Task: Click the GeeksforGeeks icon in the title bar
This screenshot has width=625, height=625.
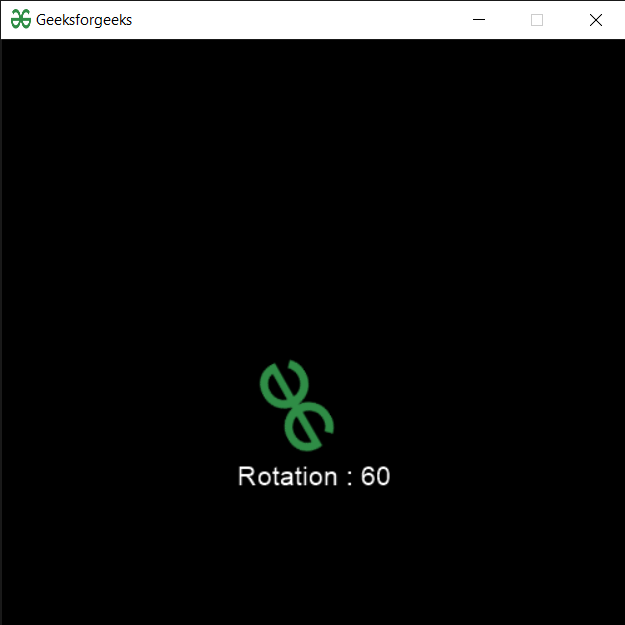Action: pos(21,19)
